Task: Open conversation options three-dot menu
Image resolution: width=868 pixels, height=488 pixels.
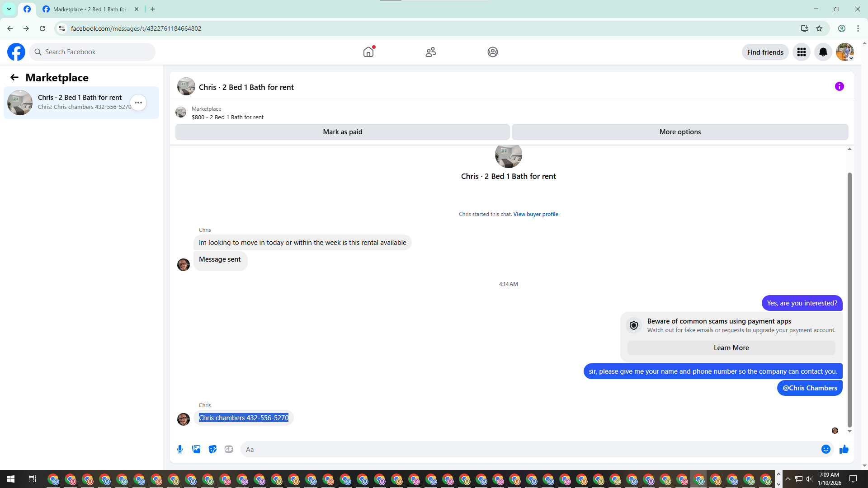Action: click(138, 103)
